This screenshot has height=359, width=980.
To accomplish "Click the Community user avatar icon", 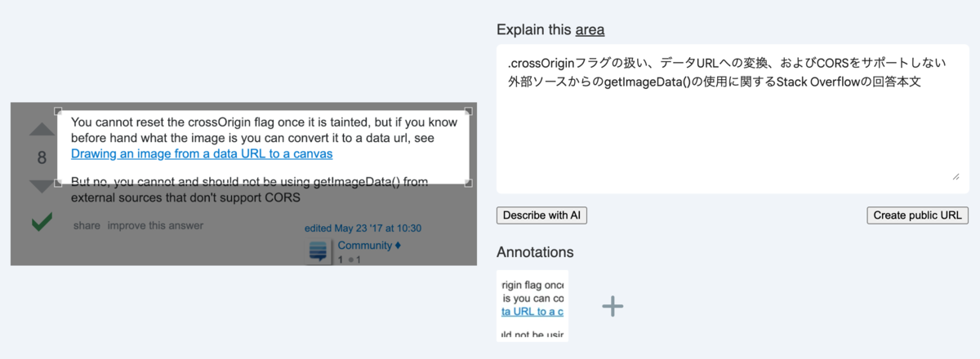I will (x=318, y=251).
